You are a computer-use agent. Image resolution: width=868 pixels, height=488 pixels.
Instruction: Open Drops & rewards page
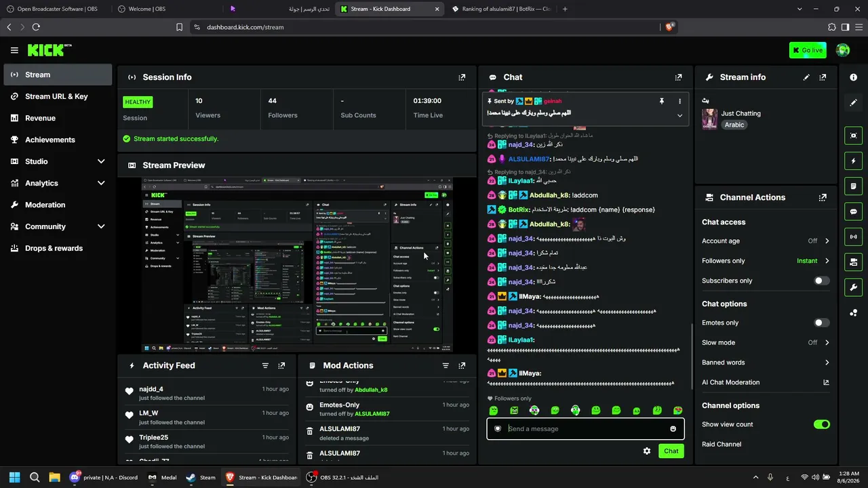pos(58,248)
